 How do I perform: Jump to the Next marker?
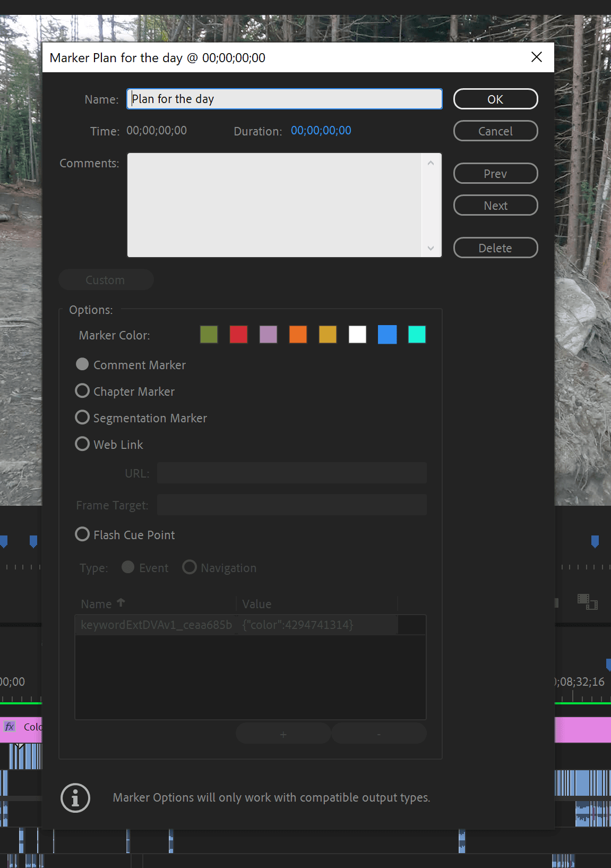495,206
